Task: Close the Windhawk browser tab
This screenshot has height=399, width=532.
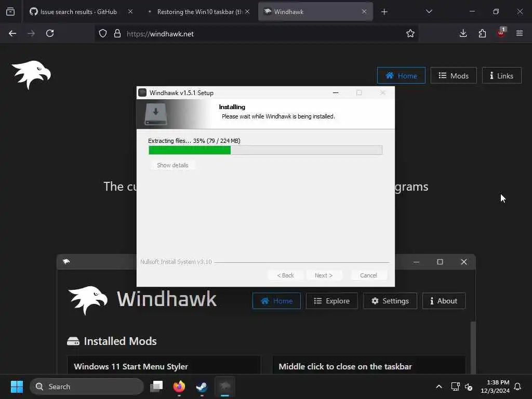Action: click(364, 11)
